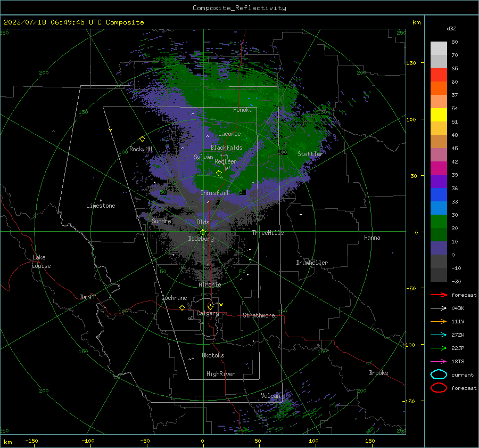The image size is (479, 448).
Task: Pick the blue 33 dBZ color swatch
Action: tap(439, 195)
